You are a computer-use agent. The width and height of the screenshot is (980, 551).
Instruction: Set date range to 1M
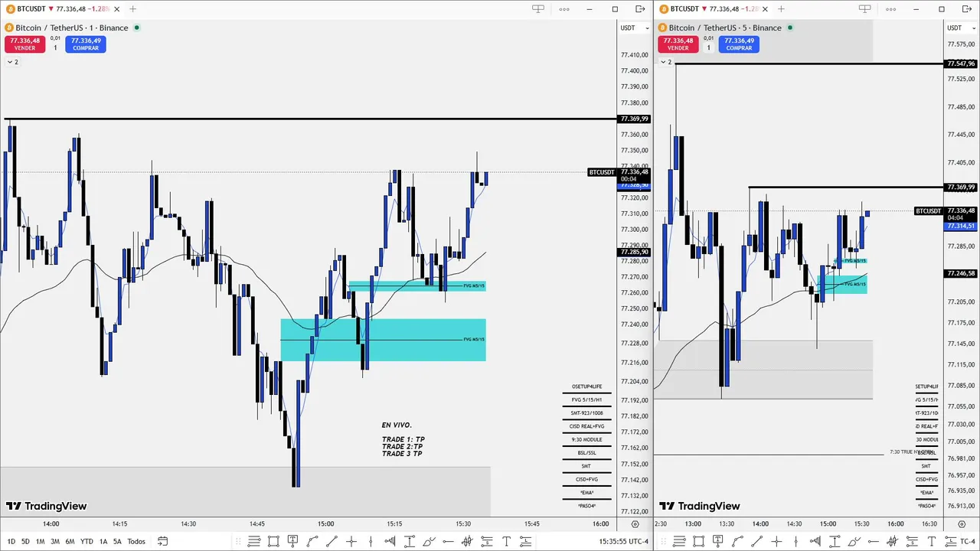pos(40,541)
